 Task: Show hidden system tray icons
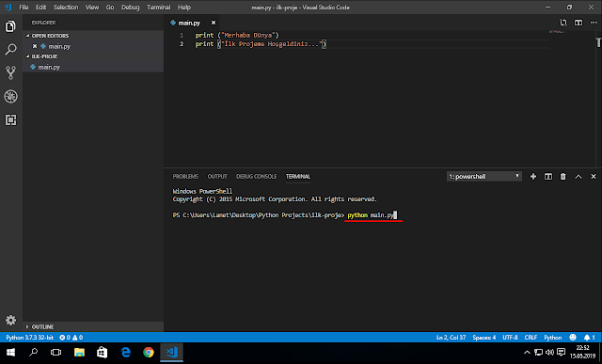coord(527,352)
